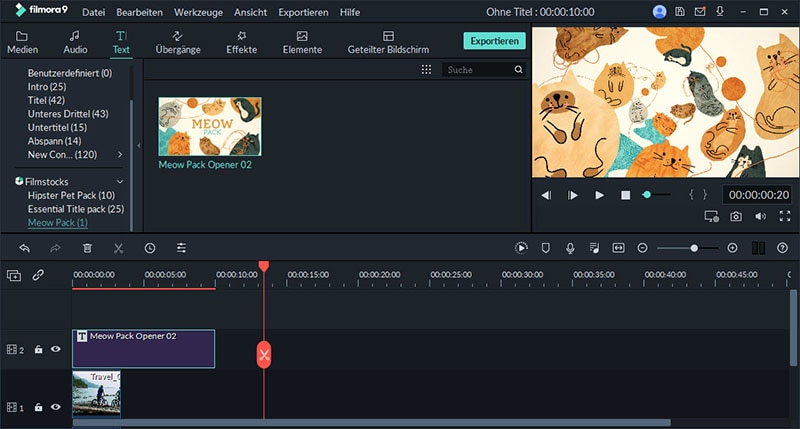This screenshot has height=429, width=800.
Task: Toggle lock on track 2
Action: coord(38,349)
